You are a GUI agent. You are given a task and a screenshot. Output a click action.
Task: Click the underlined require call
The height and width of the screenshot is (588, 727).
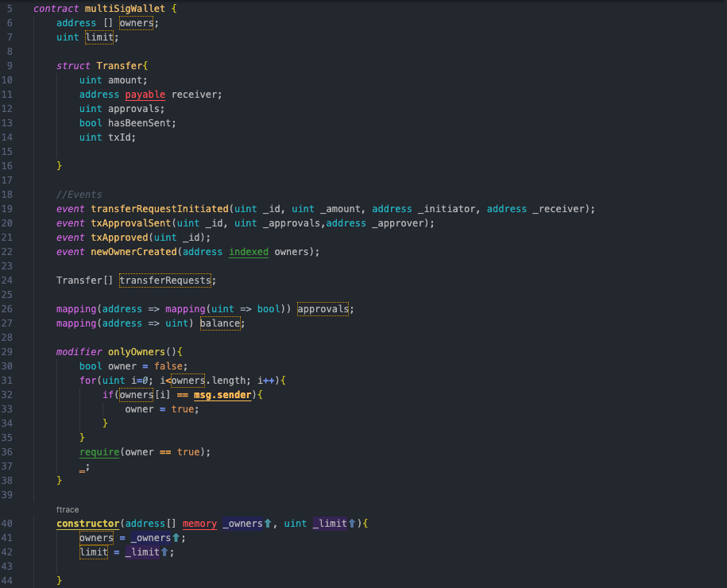click(99, 452)
